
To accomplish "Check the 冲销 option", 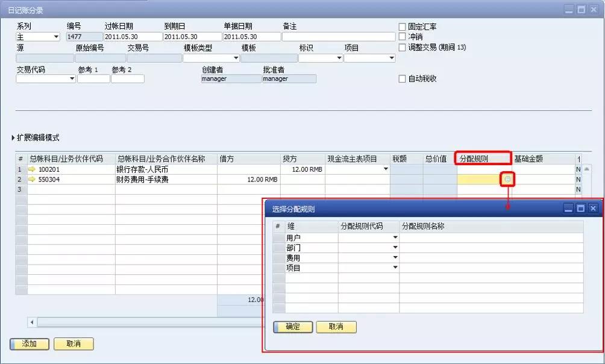I will pyautogui.click(x=402, y=36).
